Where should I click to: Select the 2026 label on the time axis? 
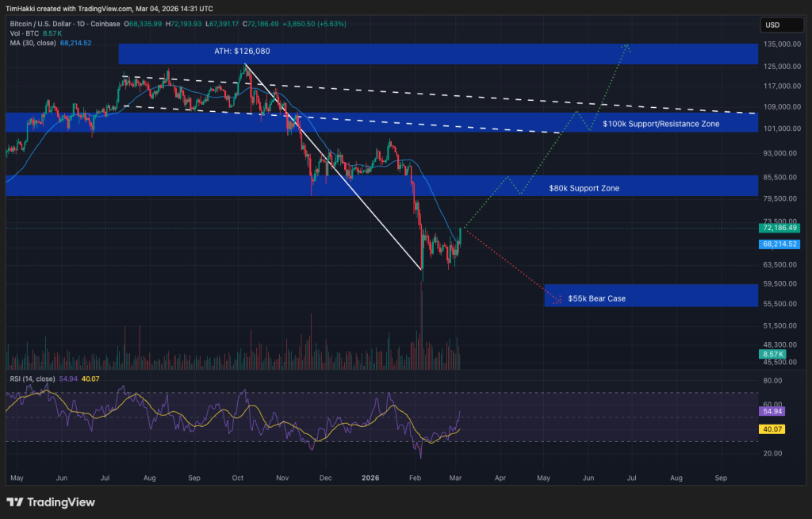click(x=370, y=478)
